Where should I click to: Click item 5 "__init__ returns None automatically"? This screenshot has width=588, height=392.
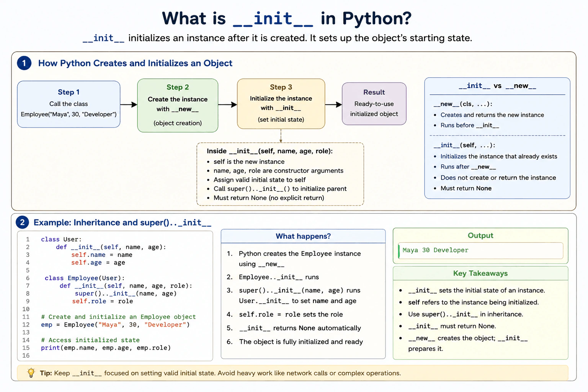[300, 328]
